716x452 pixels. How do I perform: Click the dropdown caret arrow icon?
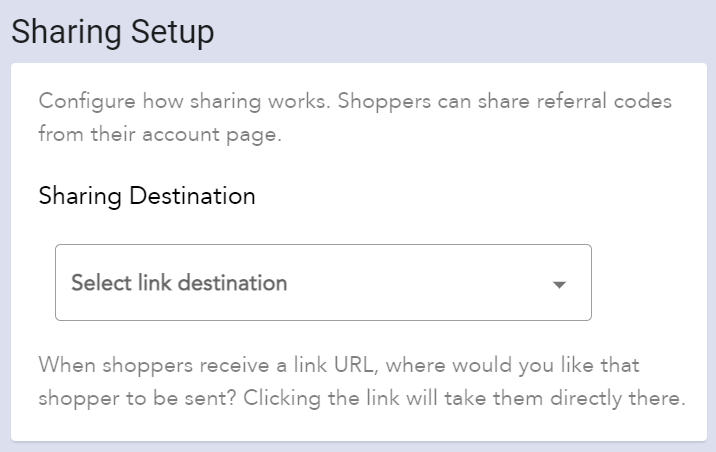point(559,285)
